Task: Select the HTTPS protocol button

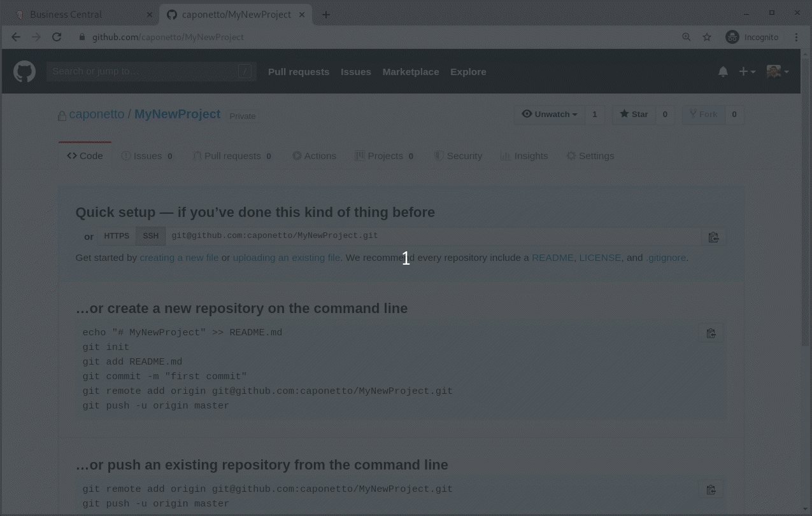Action: (x=117, y=236)
